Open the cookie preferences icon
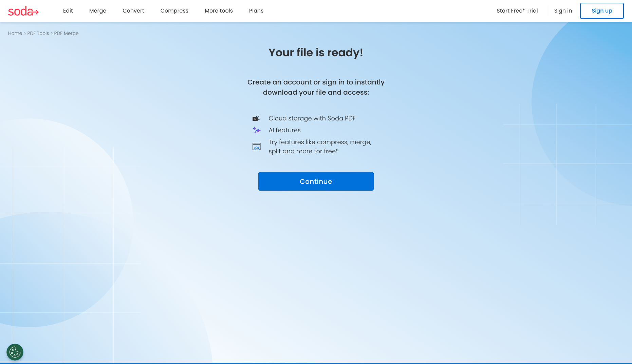 pyautogui.click(x=15, y=352)
